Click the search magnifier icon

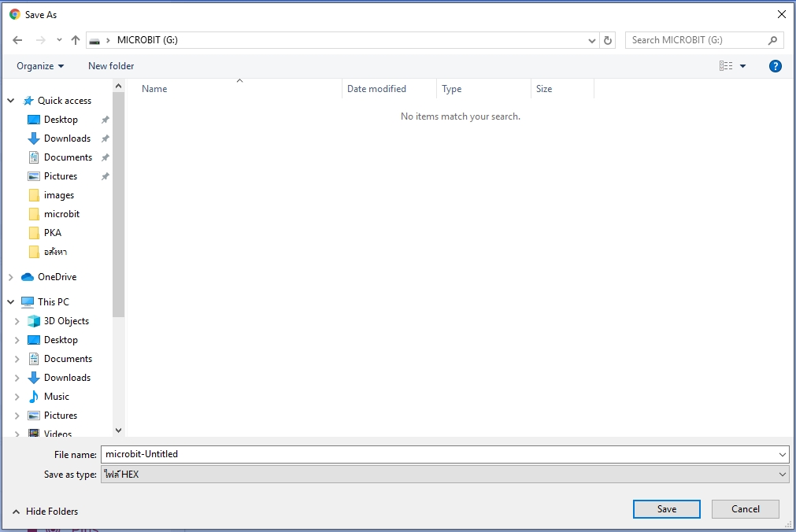coord(772,40)
